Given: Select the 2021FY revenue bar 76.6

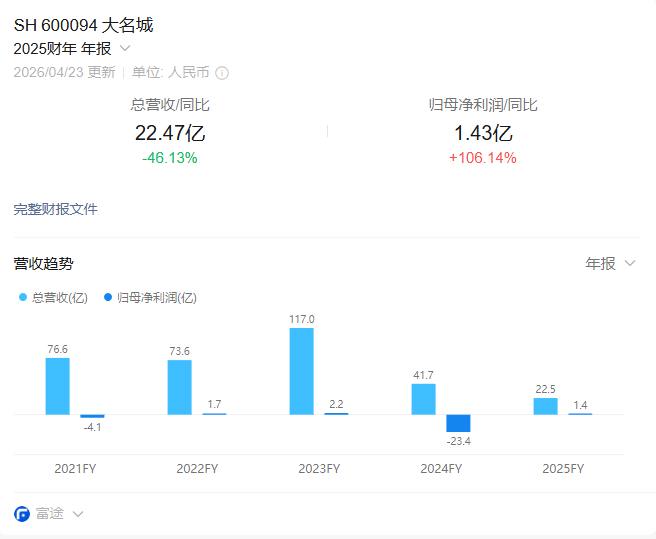Looking at the screenshot, I should click(57, 386).
